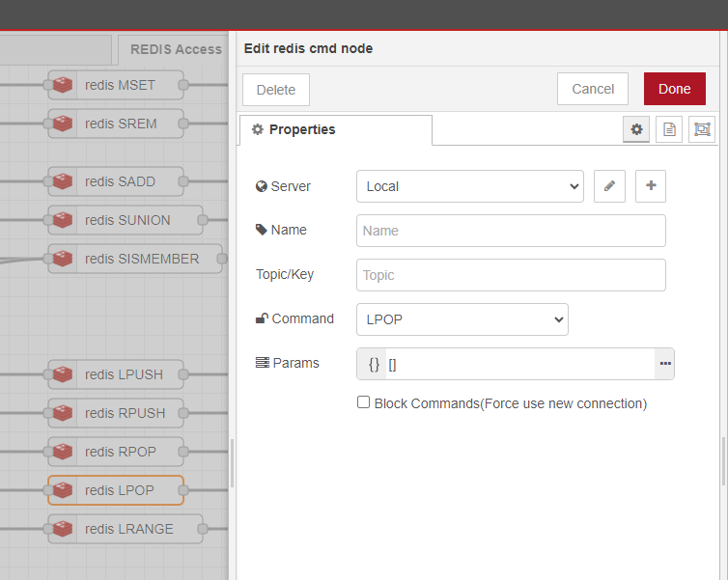Select the redis SADD node
The height and width of the screenshot is (580, 728).
point(116,181)
